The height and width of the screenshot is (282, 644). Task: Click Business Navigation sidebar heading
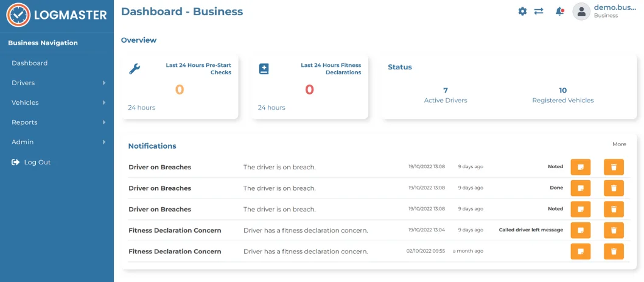click(43, 43)
